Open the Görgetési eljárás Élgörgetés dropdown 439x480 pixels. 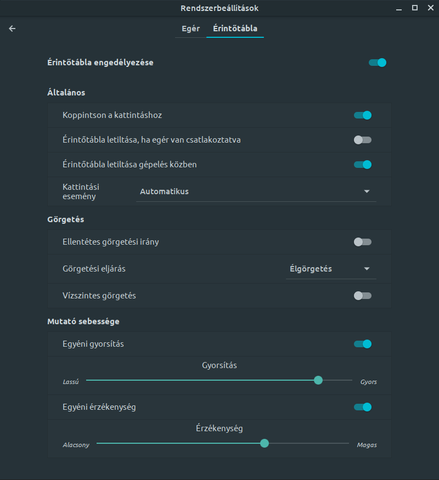tap(331, 269)
